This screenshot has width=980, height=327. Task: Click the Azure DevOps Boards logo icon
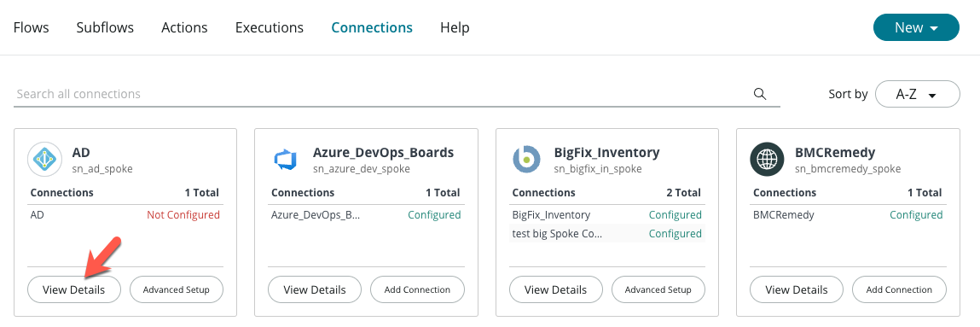coord(286,160)
